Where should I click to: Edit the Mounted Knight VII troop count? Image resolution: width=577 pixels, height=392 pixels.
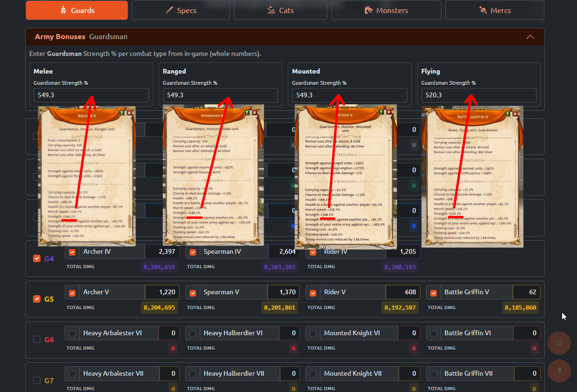click(410, 373)
